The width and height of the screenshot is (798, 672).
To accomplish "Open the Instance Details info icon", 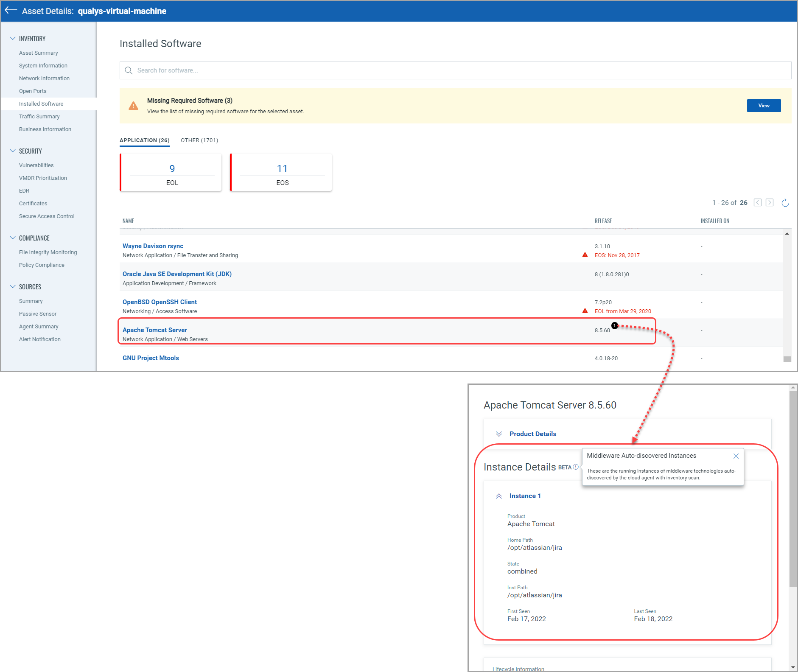I will (x=576, y=467).
